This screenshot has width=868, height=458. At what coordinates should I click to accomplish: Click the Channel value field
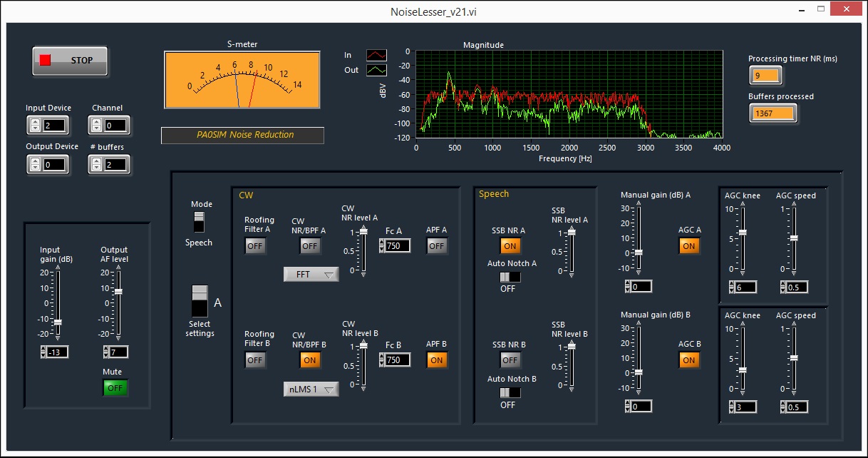[x=115, y=126]
